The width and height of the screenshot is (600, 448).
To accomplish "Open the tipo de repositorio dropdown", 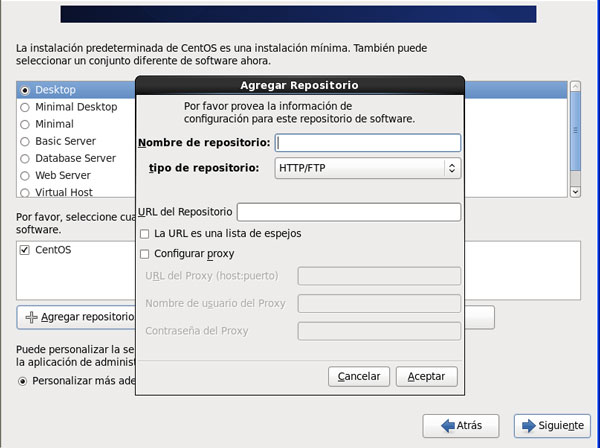I will click(x=367, y=168).
